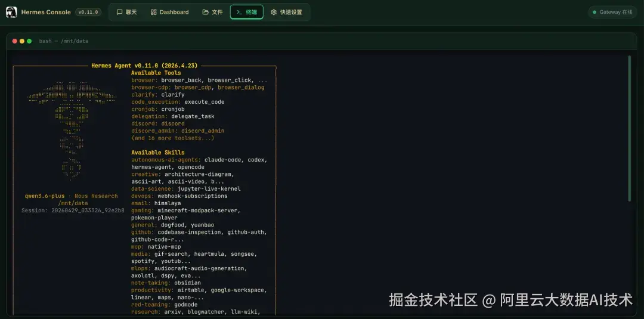Open 快速设置 tab
The image size is (644, 319).
[x=287, y=13]
